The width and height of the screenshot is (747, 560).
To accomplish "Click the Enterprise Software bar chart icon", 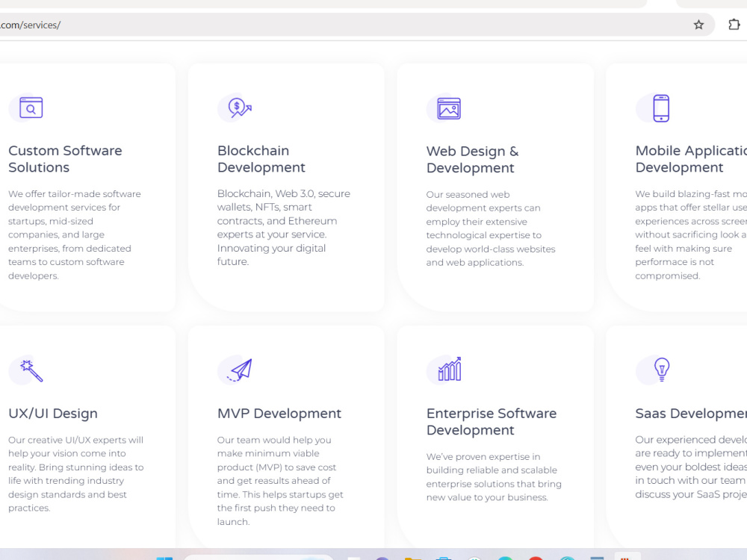I will (x=450, y=369).
